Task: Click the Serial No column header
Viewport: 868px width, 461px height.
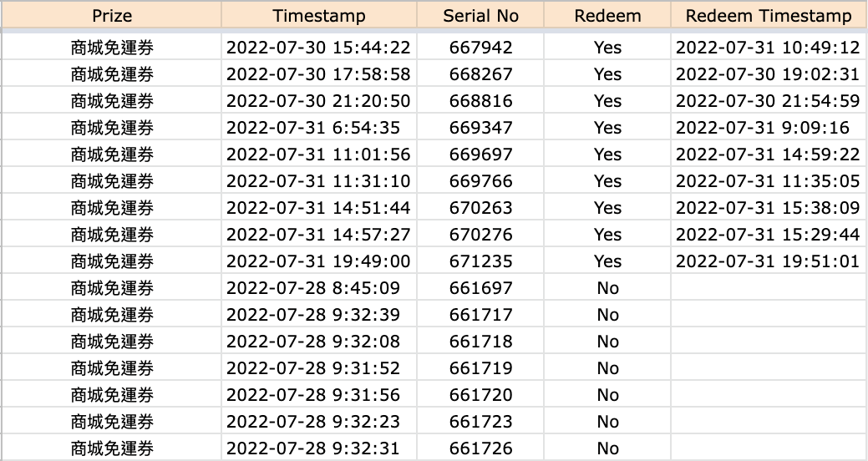Action: coord(480,16)
